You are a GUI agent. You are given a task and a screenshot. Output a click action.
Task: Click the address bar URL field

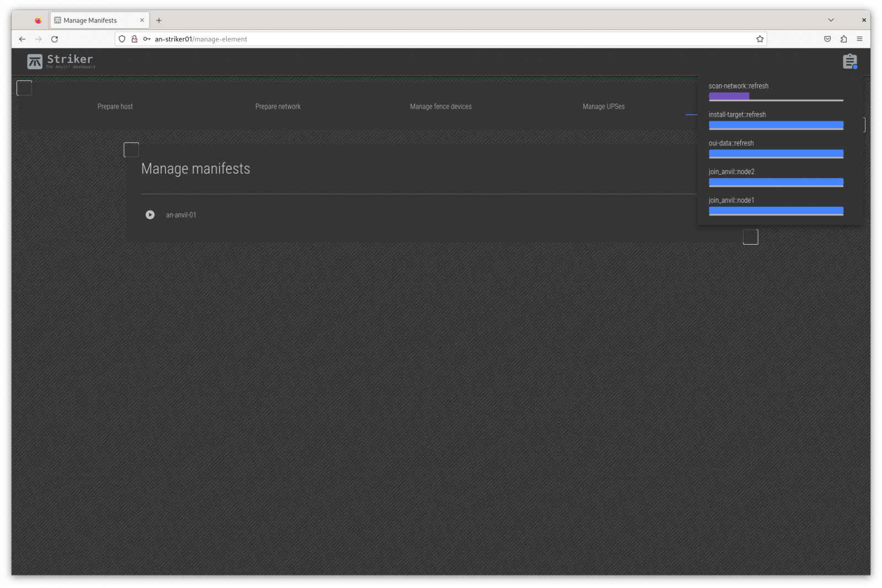[x=441, y=39]
